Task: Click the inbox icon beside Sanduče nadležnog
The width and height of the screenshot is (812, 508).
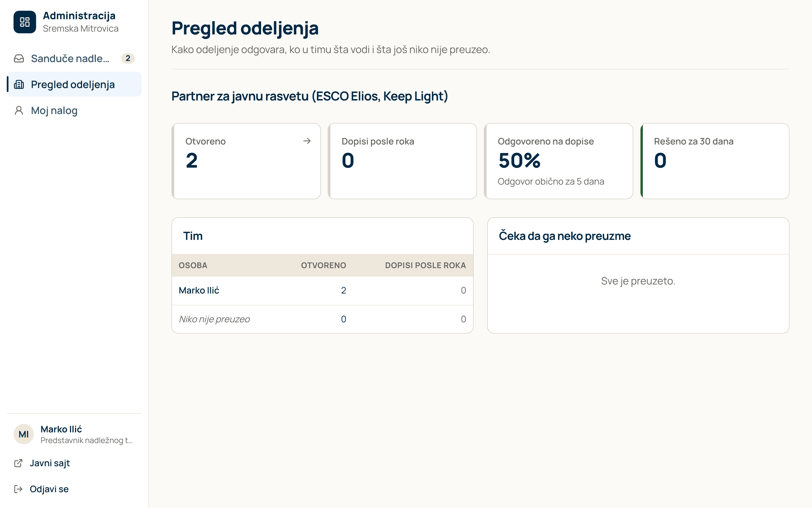Action: click(19, 58)
